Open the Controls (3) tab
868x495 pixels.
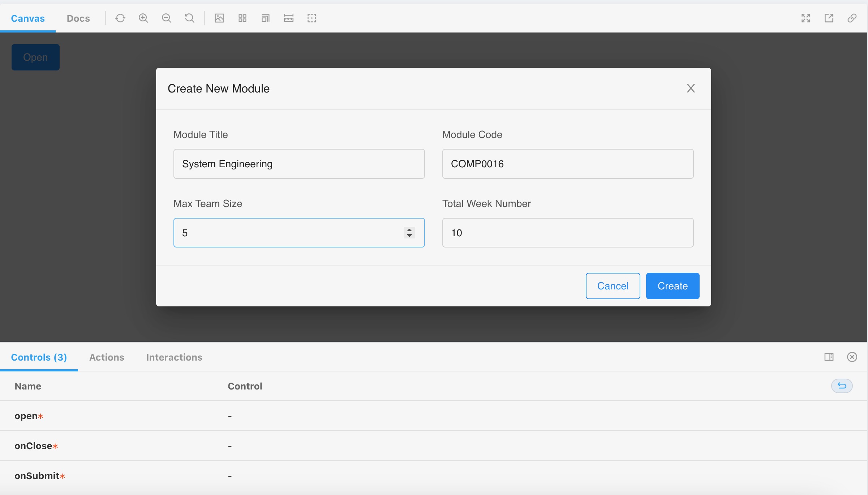(x=39, y=357)
